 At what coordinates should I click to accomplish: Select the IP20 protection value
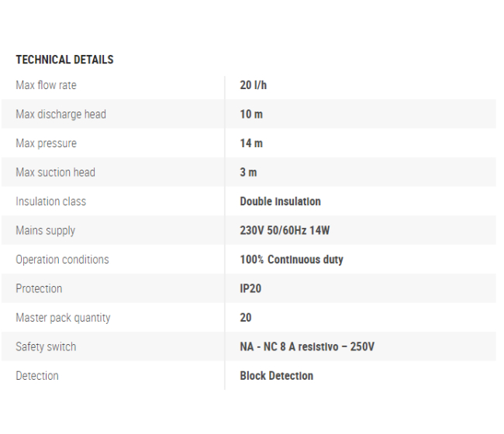251,288
